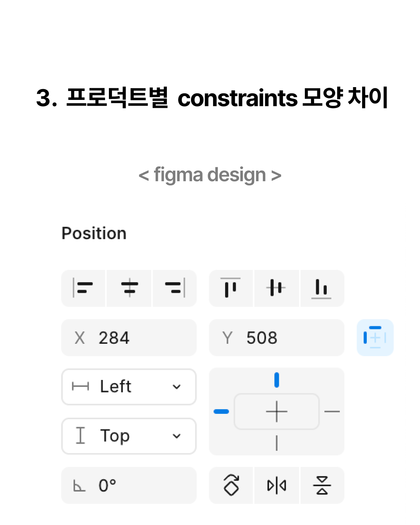Toggle the left constraint bar in widget
This screenshot has height=525, width=420.
[221, 411]
